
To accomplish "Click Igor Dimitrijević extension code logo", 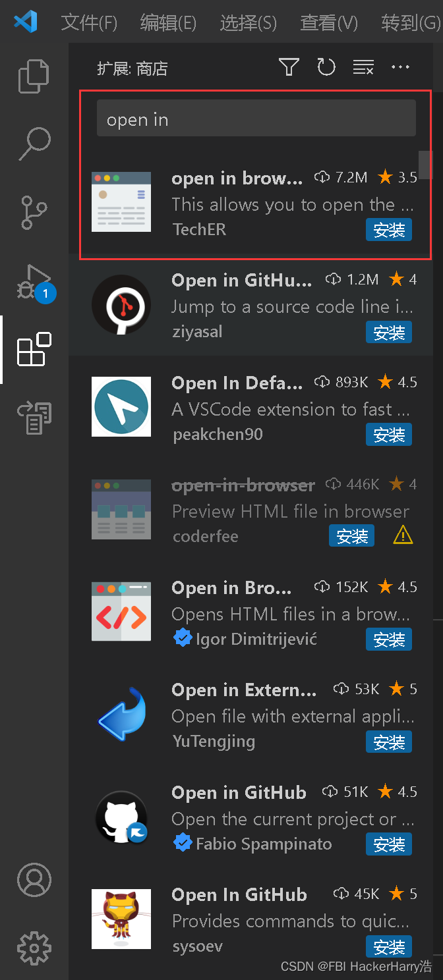I will (121, 611).
